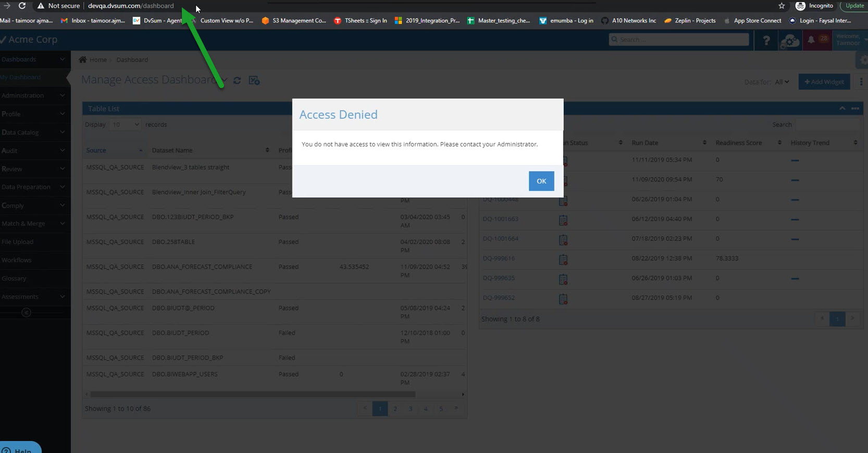This screenshot has height=453, width=868.
Task: Collapse right widget with the caret-up icon
Action: coord(842,108)
